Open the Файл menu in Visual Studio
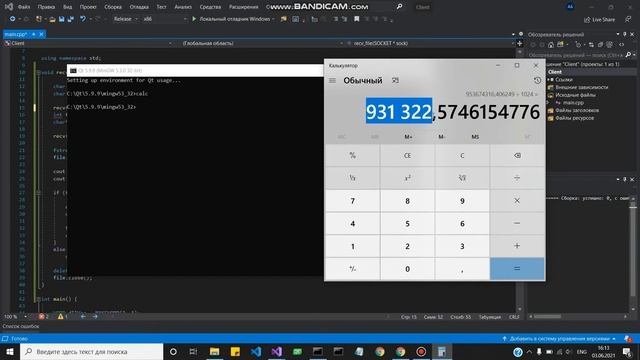The height and width of the screenshot is (360, 640). [x=24, y=7]
